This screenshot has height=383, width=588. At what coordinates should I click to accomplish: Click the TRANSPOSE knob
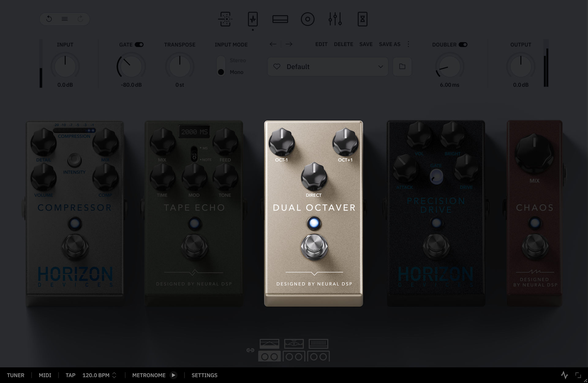coord(180,66)
